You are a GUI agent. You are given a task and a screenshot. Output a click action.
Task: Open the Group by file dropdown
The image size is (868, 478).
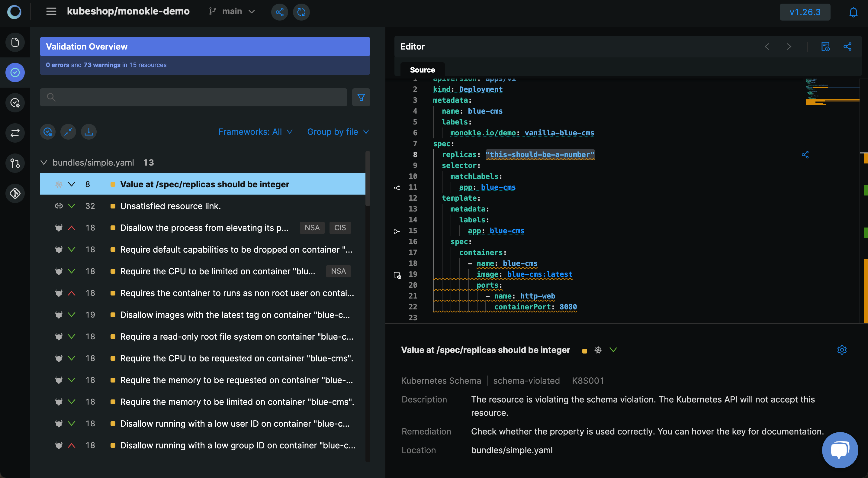click(338, 131)
